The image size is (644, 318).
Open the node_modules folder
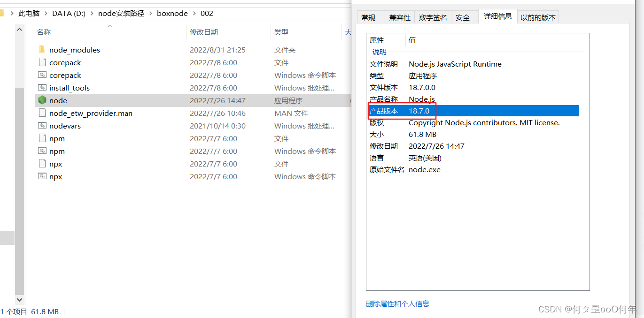pos(75,49)
